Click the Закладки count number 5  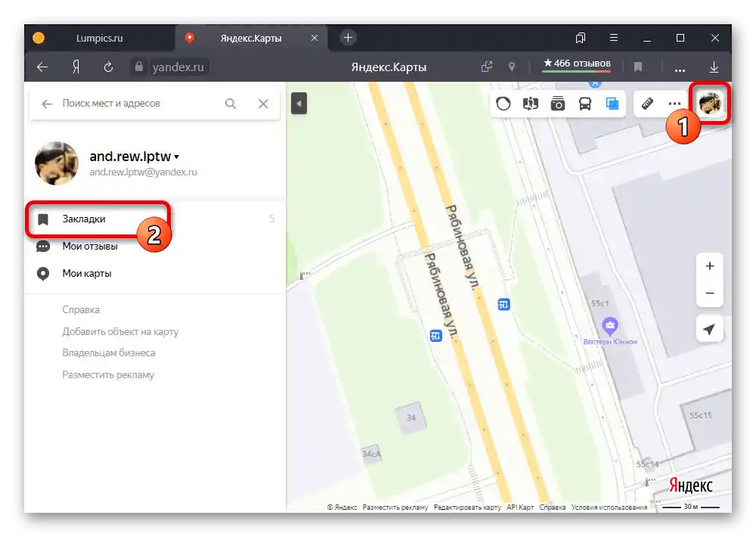point(272,219)
